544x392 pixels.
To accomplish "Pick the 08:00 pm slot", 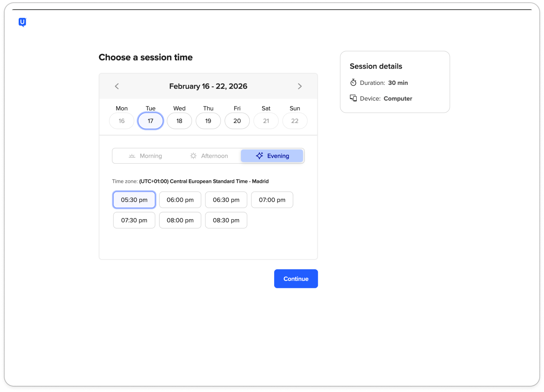I will 180,220.
